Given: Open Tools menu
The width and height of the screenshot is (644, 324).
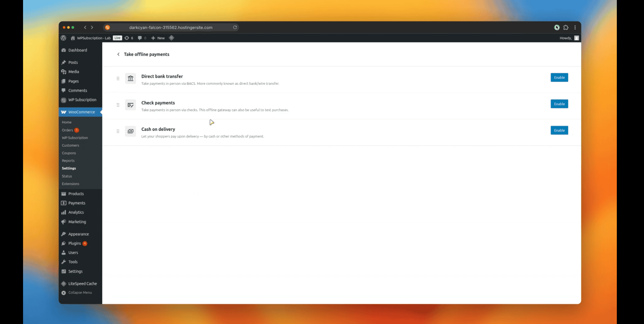Looking at the screenshot, I should (x=80, y=262).
